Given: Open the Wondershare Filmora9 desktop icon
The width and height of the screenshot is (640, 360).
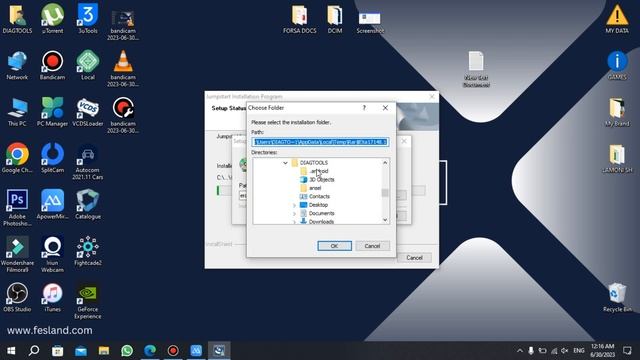Looking at the screenshot, I should click(x=17, y=254).
